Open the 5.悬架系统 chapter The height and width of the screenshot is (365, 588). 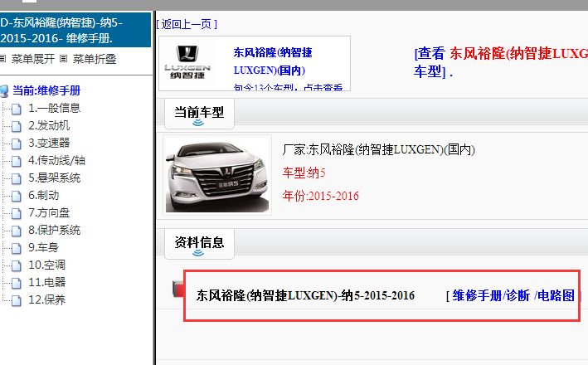tap(55, 178)
